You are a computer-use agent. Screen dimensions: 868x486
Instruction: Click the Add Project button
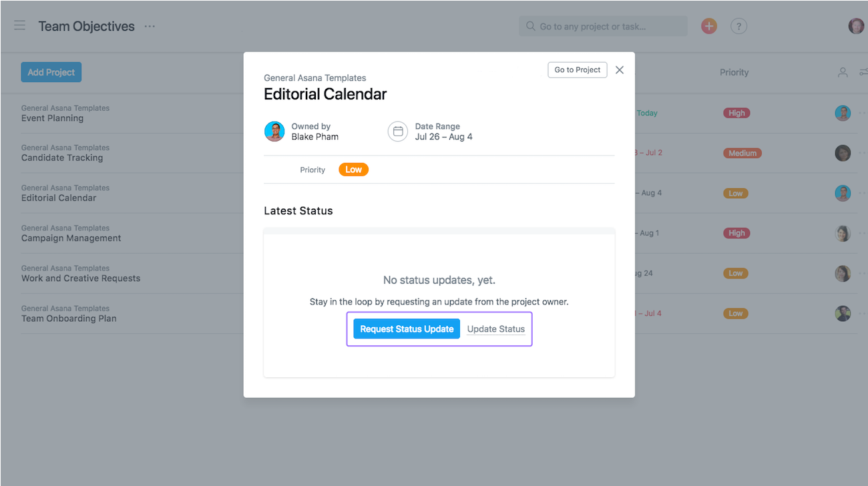click(x=51, y=72)
